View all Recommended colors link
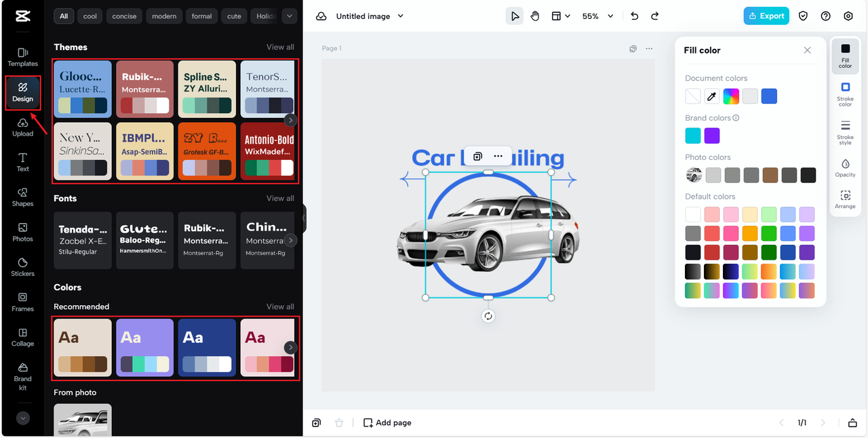 [280, 306]
